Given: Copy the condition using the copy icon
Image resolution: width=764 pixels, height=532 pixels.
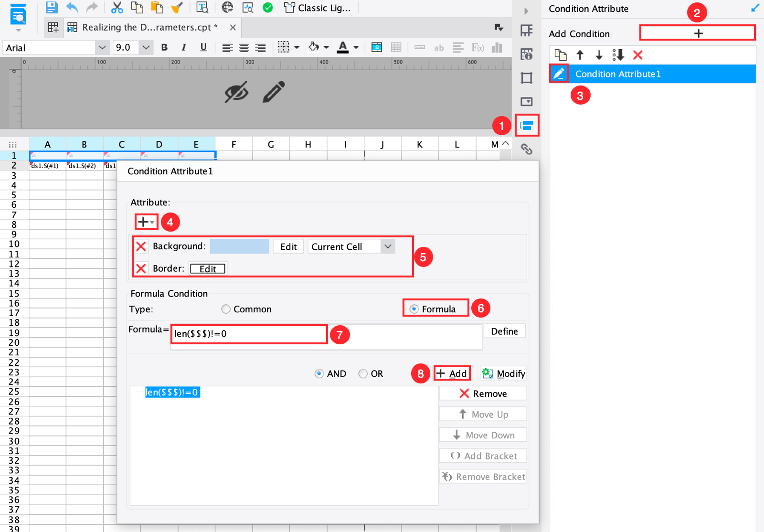Looking at the screenshot, I should [x=560, y=55].
